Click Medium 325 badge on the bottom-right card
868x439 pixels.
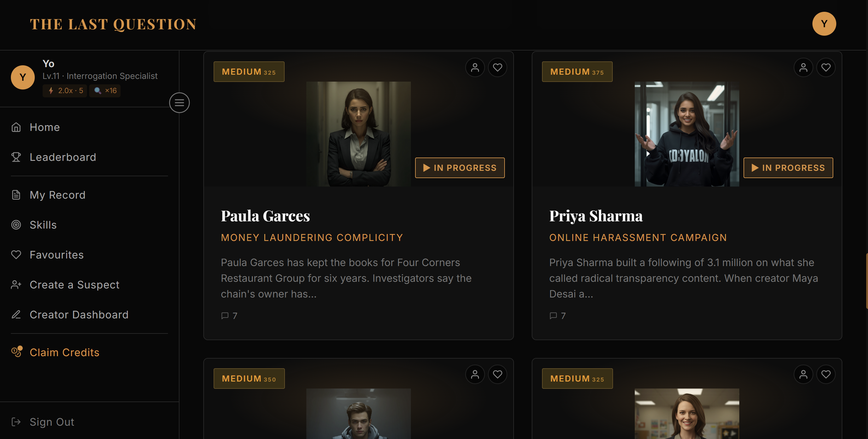[x=577, y=378]
